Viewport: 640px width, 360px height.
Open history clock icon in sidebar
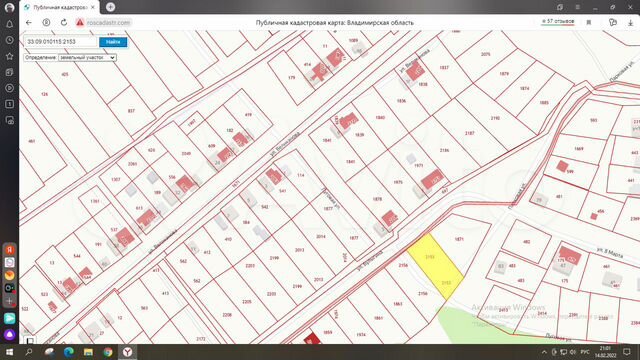(9, 40)
